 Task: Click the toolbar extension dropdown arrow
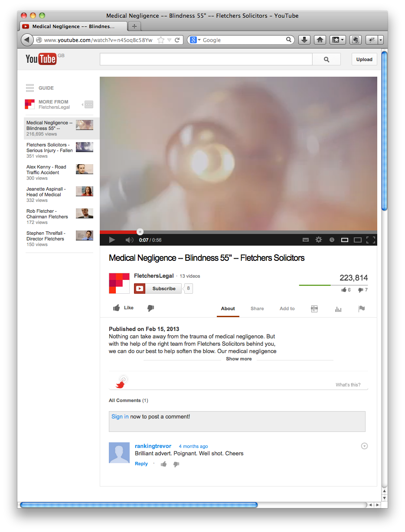[x=381, y=40]
